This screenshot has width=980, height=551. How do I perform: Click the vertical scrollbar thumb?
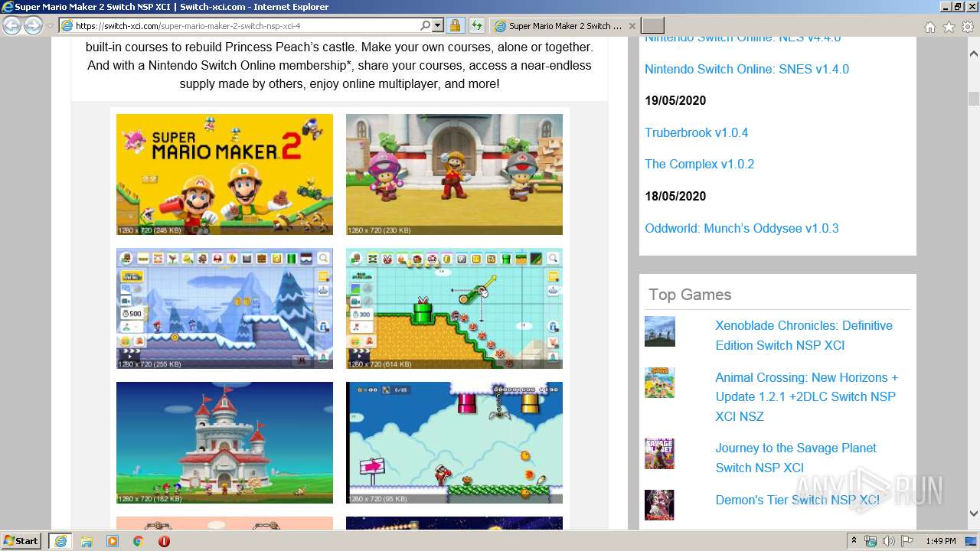tap(973, 99)
